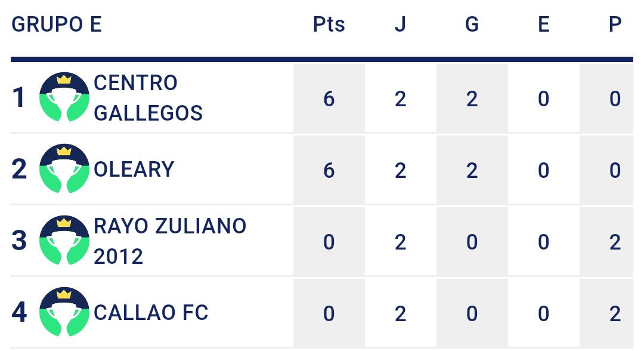
Task: Open the CENTRO GALLEGOS team name link
Action: (148, 98)
